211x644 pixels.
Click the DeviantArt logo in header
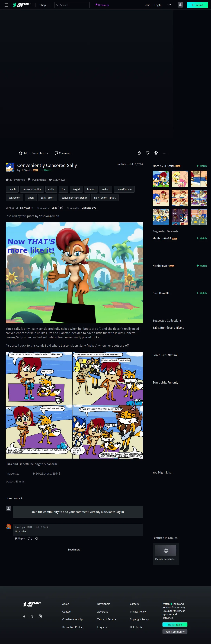(22, 5)
